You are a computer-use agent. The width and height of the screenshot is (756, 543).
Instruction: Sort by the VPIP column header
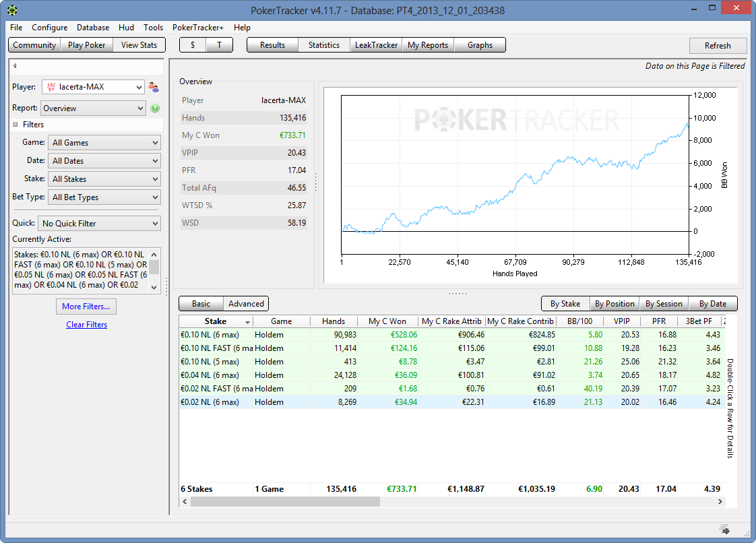point(622,321)
